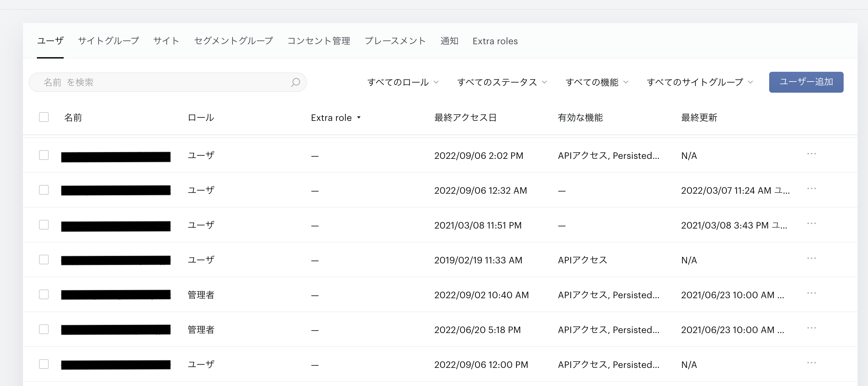The height and width of the screenshot is (386, 868).
Task: Click the 最終アクセス日 column header
Action: 465,117
